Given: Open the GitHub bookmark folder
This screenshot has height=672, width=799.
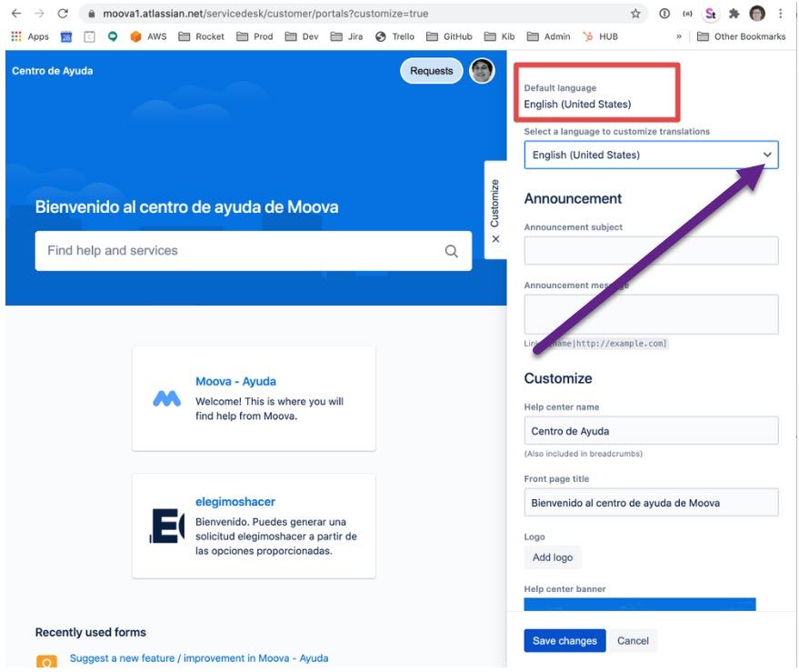Looking at the screenshot, I should (449, 36).
